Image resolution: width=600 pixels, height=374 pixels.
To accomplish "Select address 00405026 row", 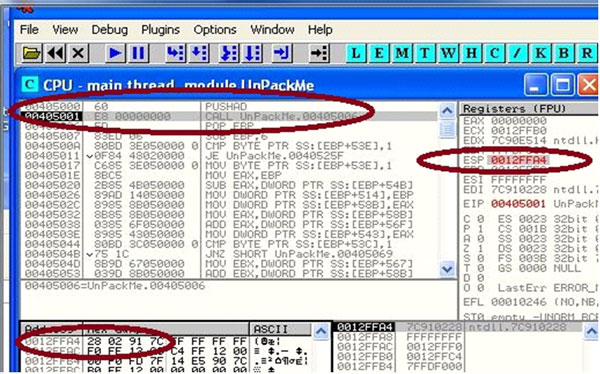I will pos(229,195).
